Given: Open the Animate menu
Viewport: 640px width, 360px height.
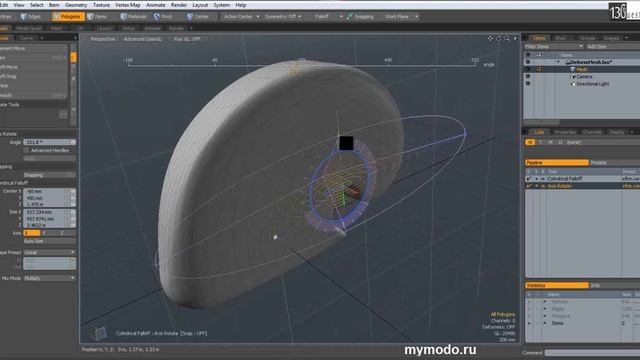Looking at the screenshot, I should tap(156, 5).
